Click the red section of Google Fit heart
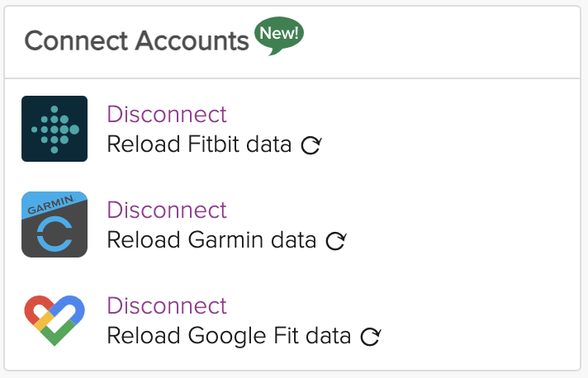 [36, 309]
